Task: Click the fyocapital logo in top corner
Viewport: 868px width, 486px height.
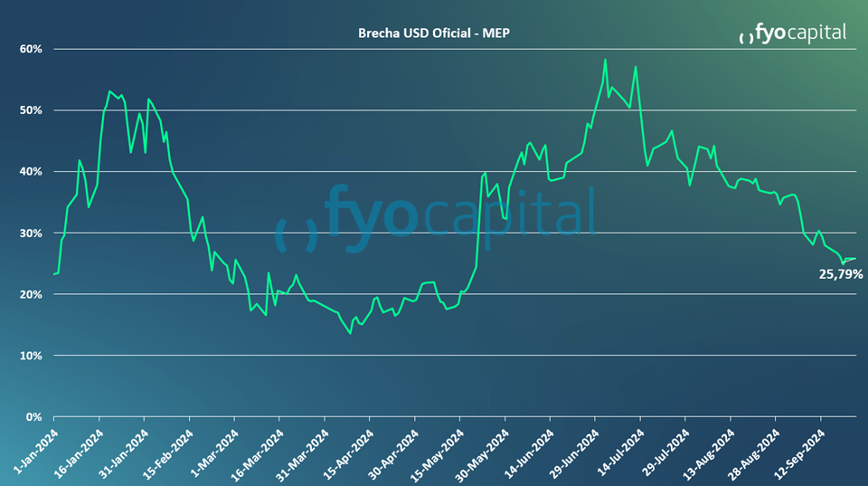Action: pyautogui.click(x=792, y=33)
